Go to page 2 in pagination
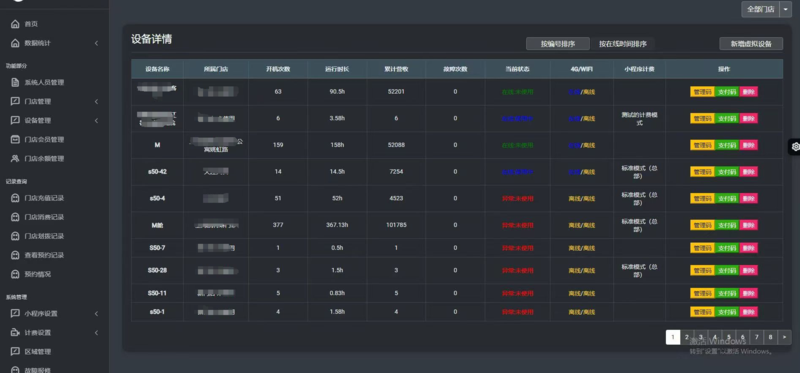The width and height of the screenshot is (800, 373). [x=687, y=337]
